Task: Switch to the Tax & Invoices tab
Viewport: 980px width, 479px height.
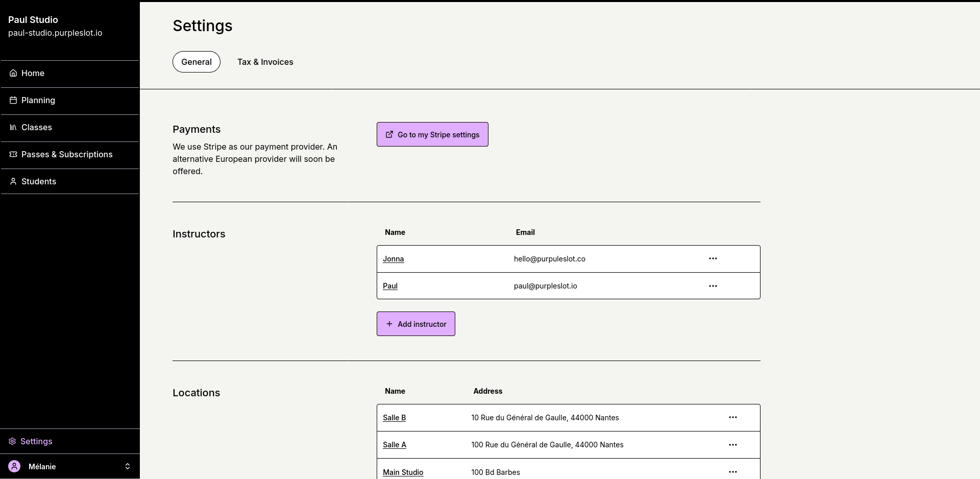Action: coord(265,62)
